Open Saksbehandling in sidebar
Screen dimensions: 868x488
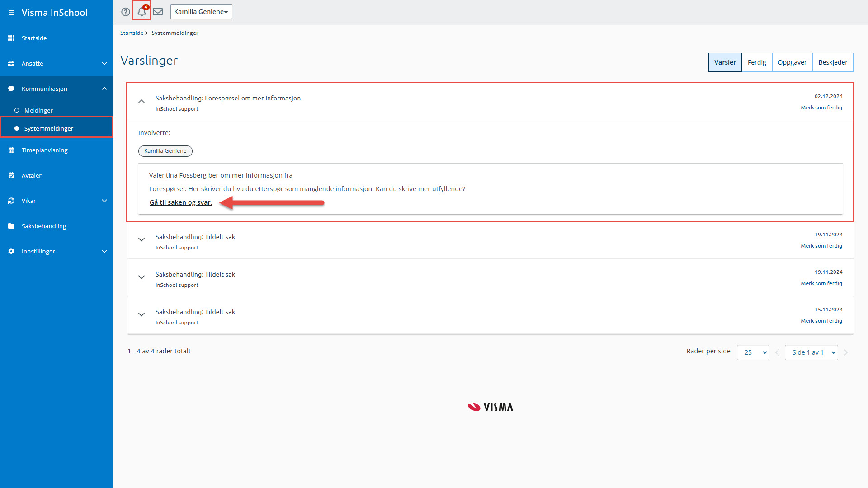(x=43, y=226)
